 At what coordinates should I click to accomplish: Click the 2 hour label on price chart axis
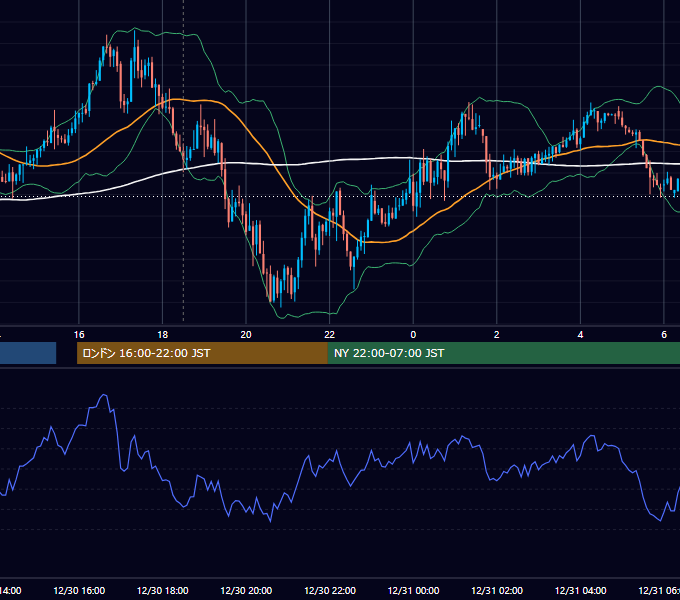pos(497,335)
